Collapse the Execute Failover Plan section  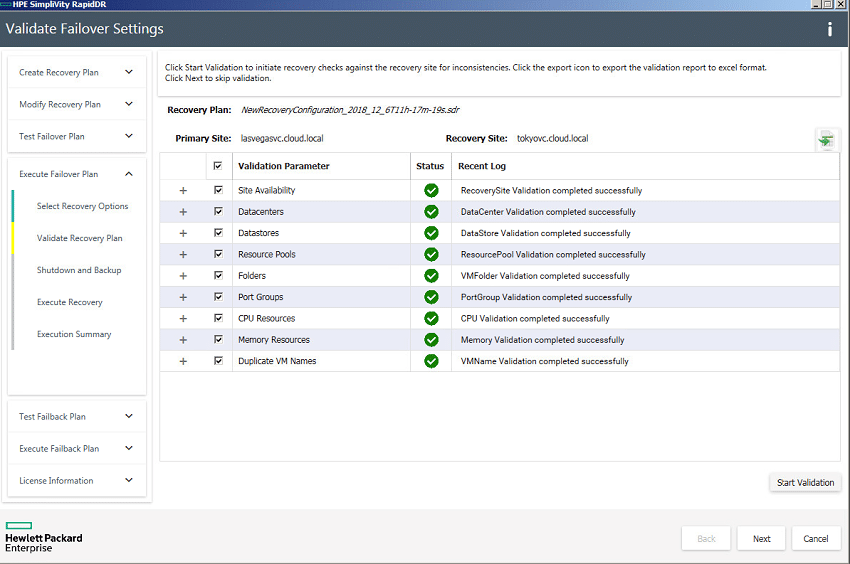(x=77, y=174)
